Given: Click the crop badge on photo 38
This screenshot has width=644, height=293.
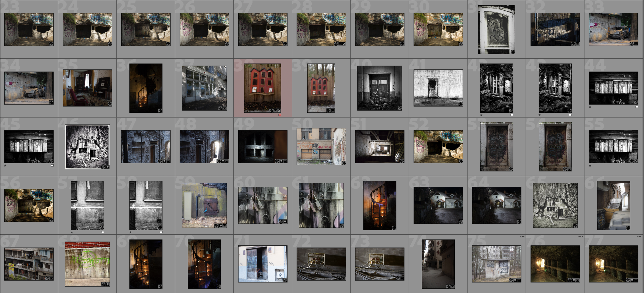Looking at the screenshot, I should tap(275, 110).
